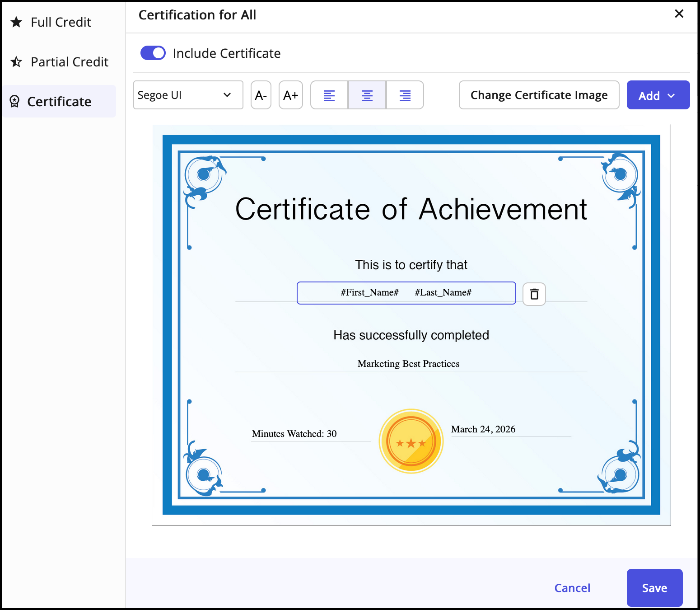The image size is (700, 610).
Task: Click Change Certificate Image button
Action: (x=539, y=95)
